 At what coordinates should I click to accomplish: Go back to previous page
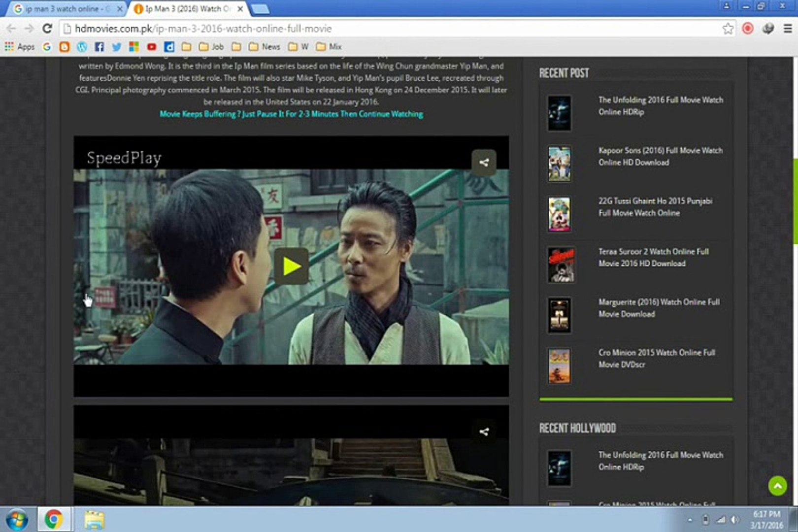(11, 29)
